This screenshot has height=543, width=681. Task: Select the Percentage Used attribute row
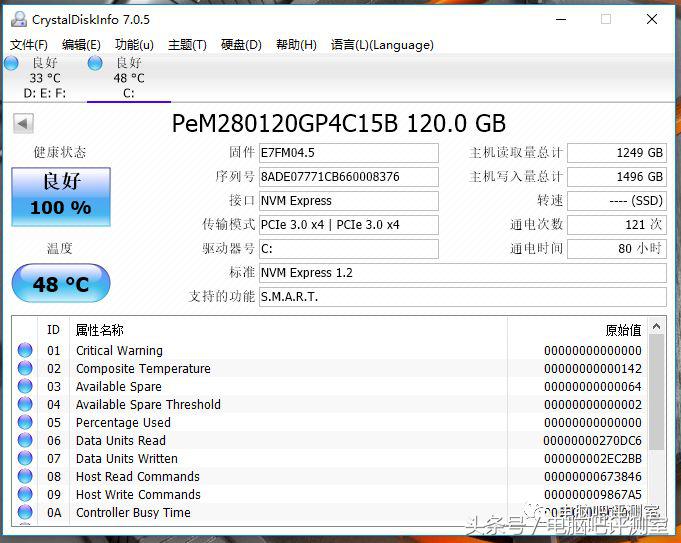(330, 423)
